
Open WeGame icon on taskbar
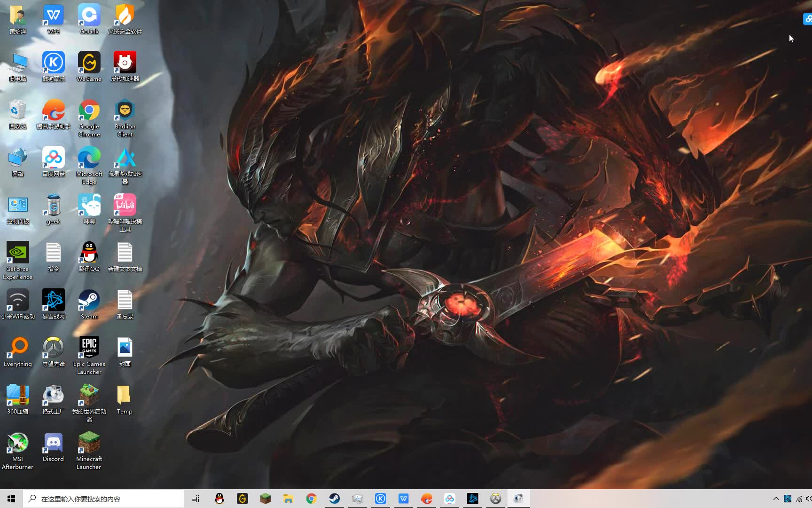[242, 499]
